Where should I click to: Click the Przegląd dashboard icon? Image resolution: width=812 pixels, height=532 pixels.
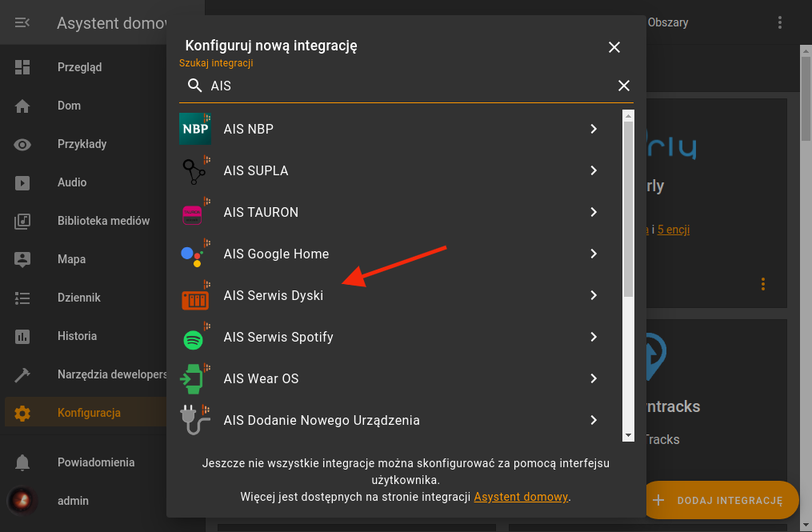(x=22, y=67)
